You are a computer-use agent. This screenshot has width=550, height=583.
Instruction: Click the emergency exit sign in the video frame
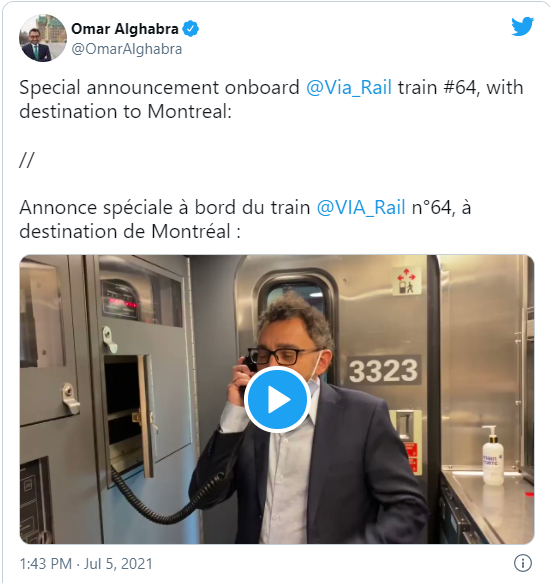pos(406,281)
